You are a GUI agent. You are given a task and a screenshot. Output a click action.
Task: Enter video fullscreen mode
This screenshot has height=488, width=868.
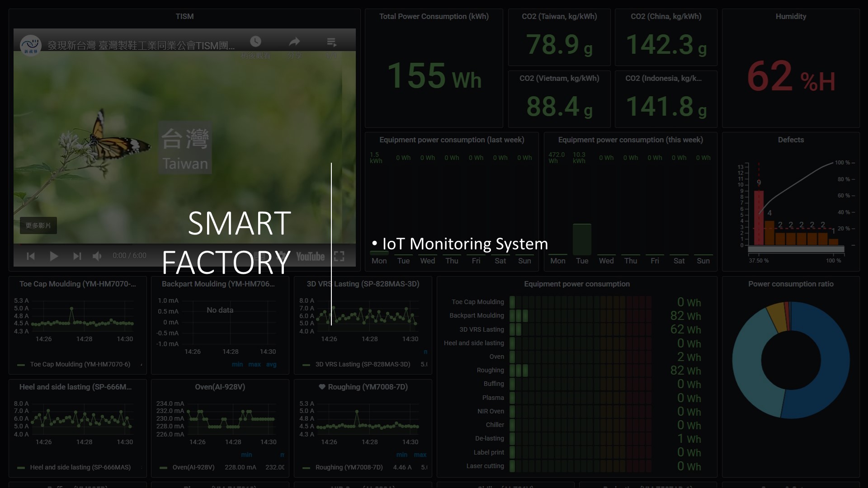[339, 256]
